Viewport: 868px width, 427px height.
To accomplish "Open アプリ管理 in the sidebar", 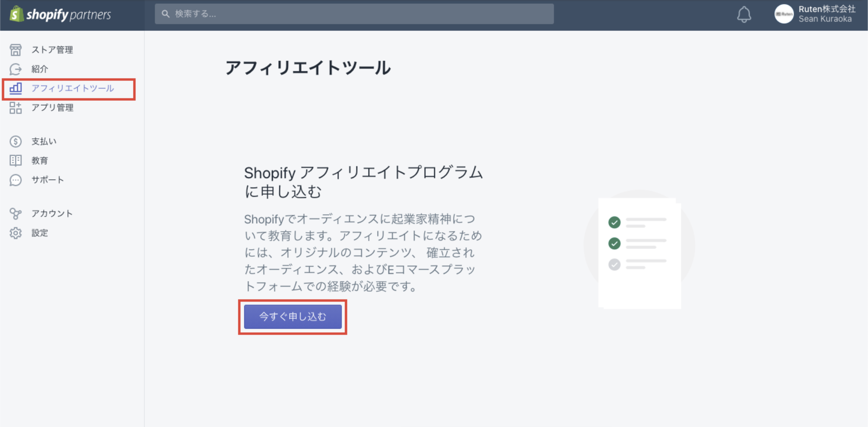I will coord(52,108).
